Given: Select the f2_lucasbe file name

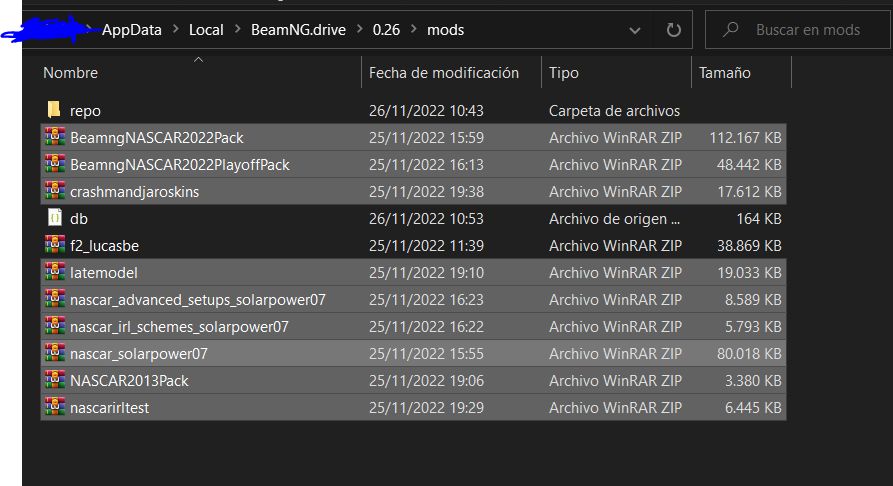Looking at the screenshot, I should [x=104, y=246].
